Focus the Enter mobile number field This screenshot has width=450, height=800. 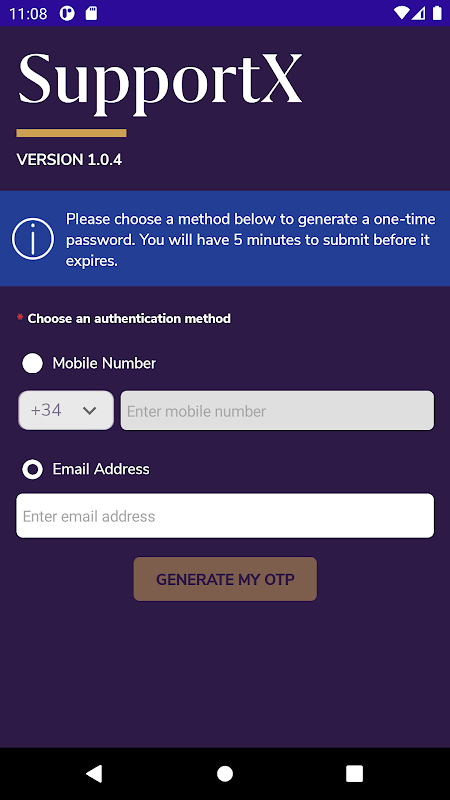pyautogui.click(x=277, y=410)
